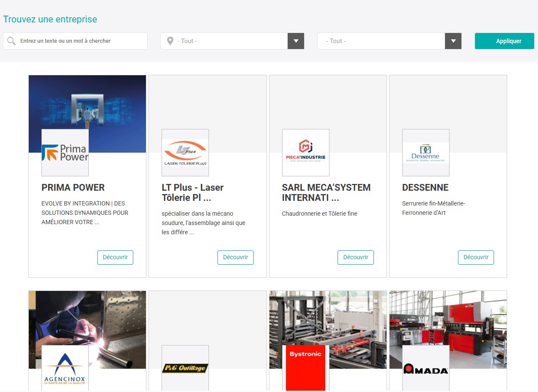538x392 pixels.
Task: Select the Amada logo
Action: click(x=425, y=368)
